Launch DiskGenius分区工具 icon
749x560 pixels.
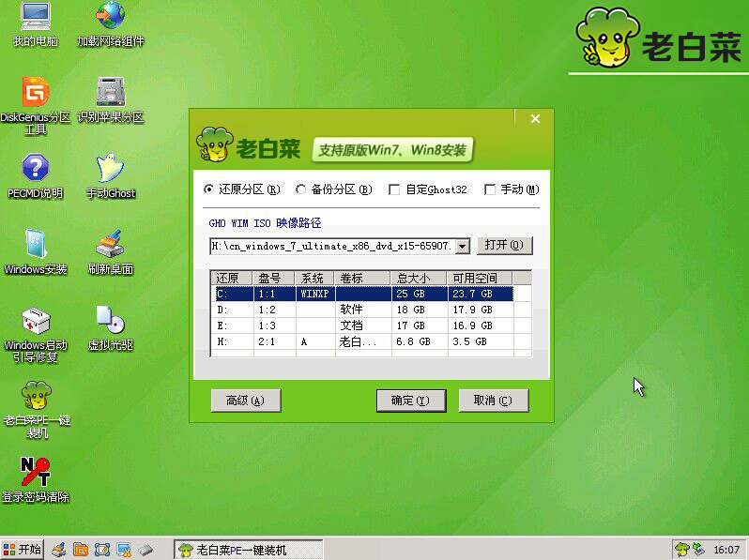coord(36,105)
